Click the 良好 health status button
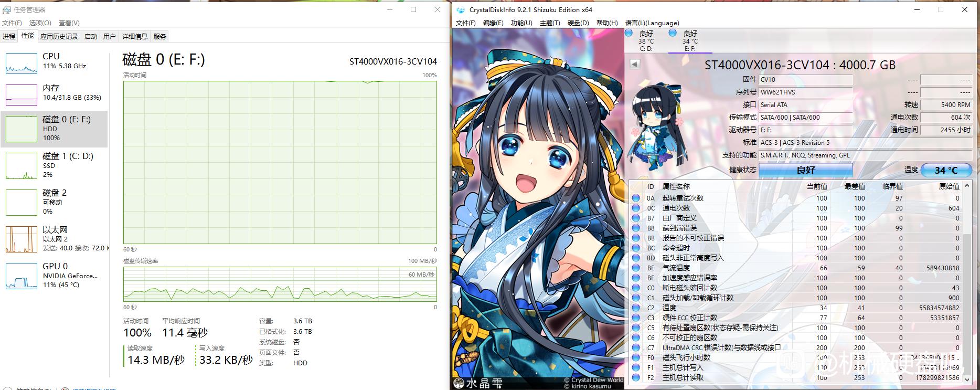This screenshot has height=390, width=980. click(x=806, y=170)
